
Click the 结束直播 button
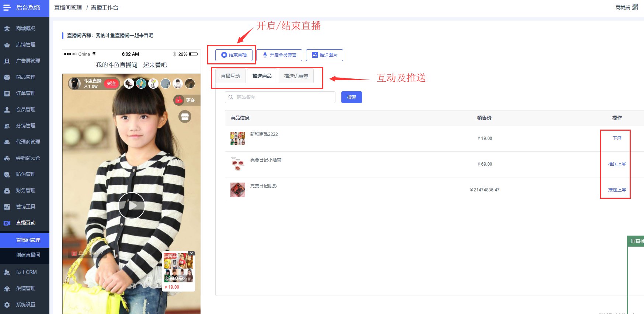tap(234, 55)
